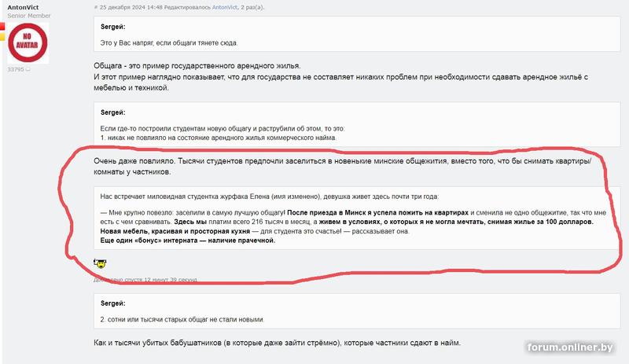Click the 25 декабря 2024 14:48 timestamp
Viewport: 629px width, 364px height.
[x=131, y=7]
